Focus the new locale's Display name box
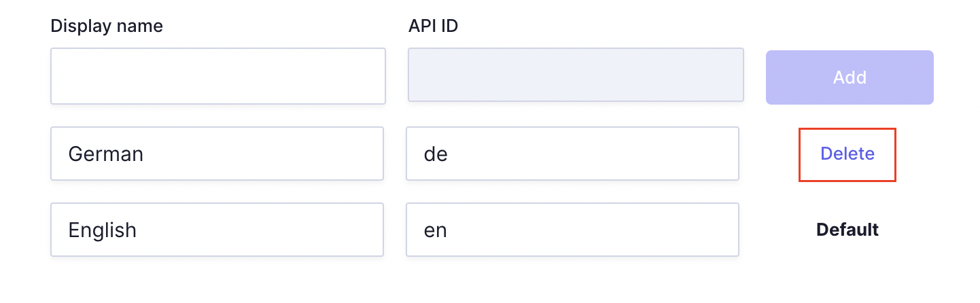The image size is (980, 303). (x=218, y=76)
